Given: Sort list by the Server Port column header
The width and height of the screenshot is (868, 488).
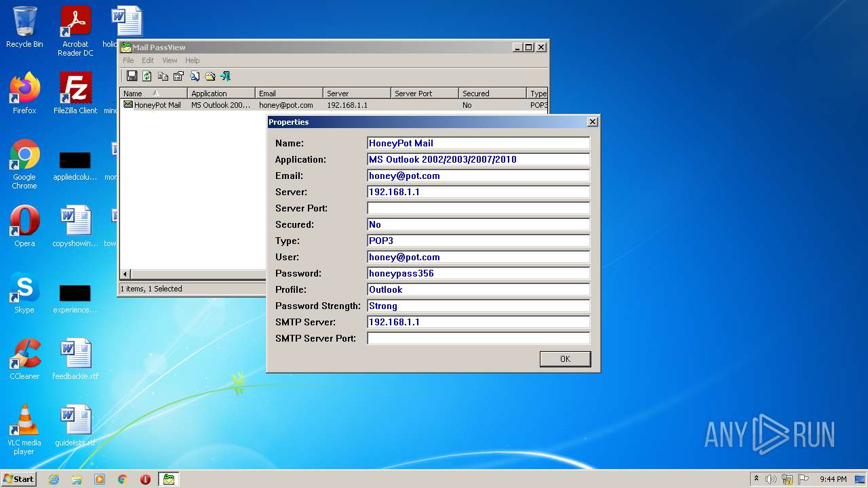Looking at the screenshot, I should coord(425,94).
